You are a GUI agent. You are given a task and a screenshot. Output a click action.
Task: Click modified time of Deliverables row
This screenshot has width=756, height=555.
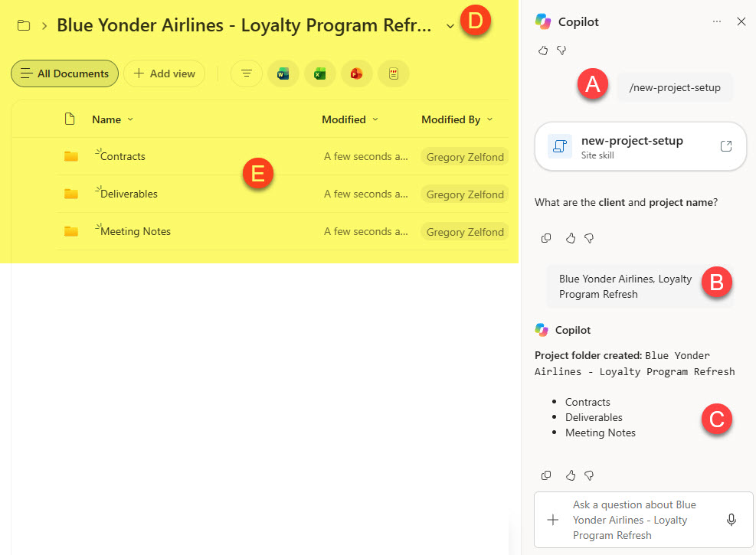point(366,194)
